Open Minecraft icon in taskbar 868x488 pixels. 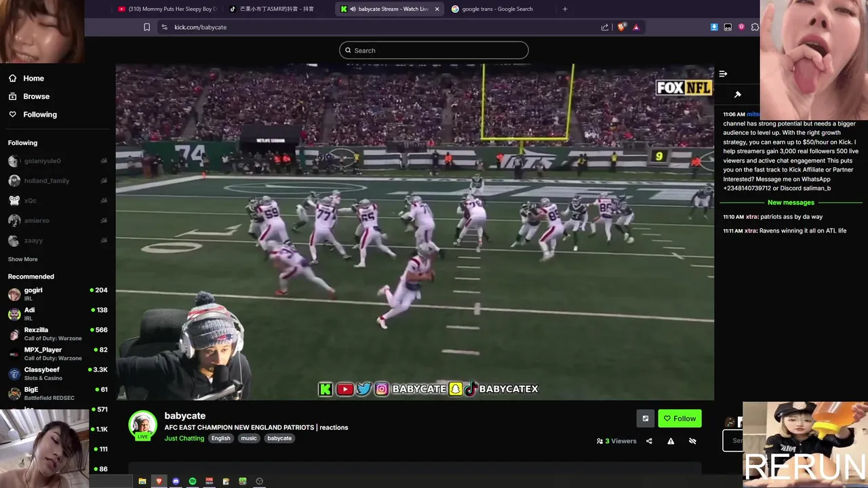pyautogui.click(x=242, y=481)
